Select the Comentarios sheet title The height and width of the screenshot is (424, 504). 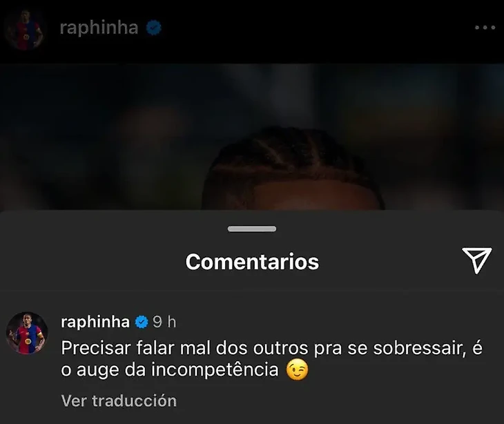coord(252,262)
